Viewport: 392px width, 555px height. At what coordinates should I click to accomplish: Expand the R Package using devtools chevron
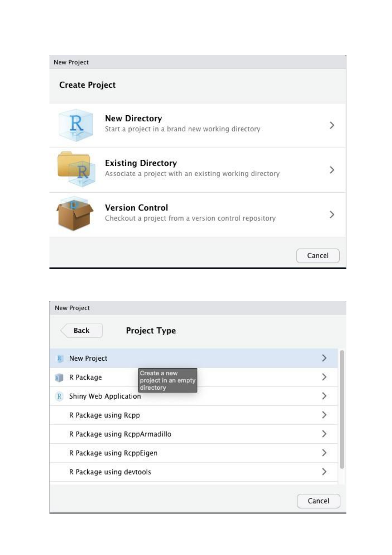(x=324, y=472)
